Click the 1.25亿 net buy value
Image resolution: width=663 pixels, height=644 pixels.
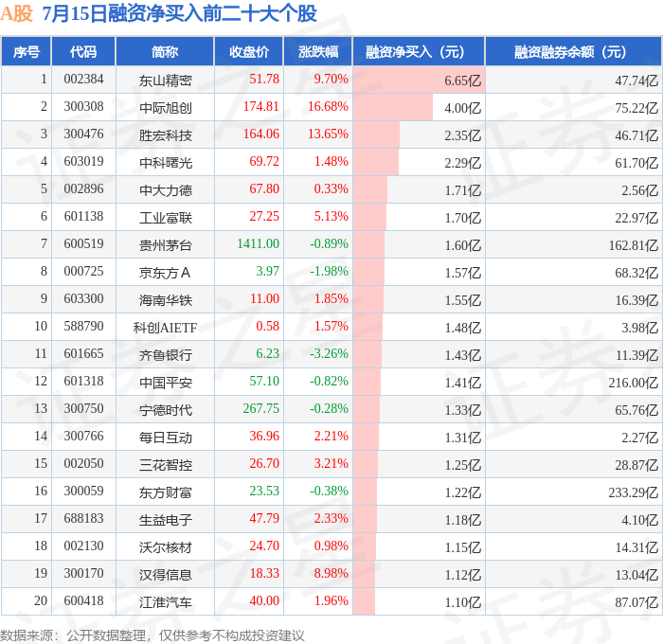(462, 465)
